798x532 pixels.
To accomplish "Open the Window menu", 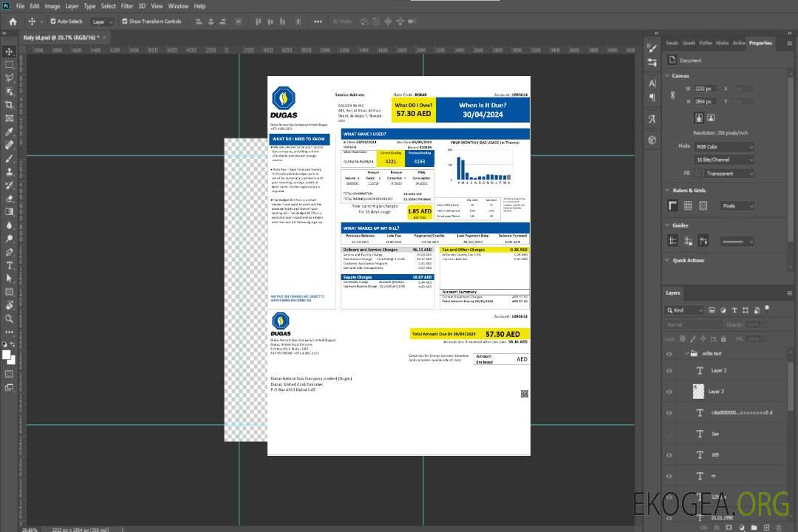I will (x=178, y=6).
